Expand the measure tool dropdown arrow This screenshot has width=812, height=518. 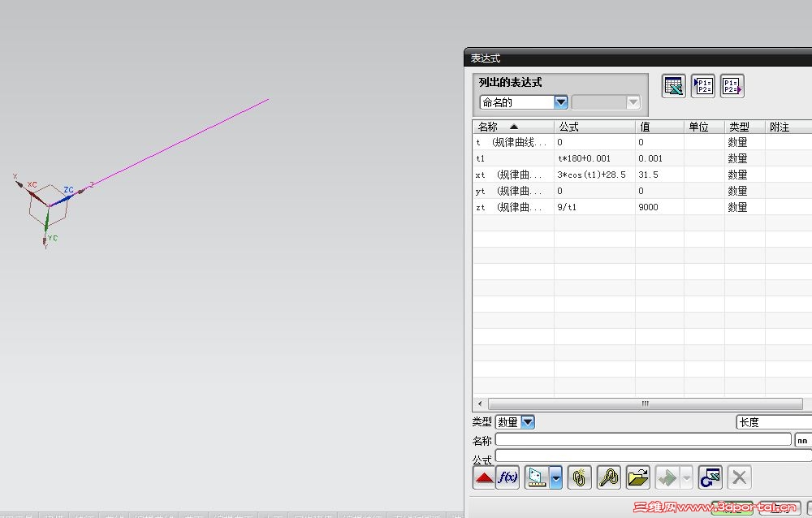pos(555,477)
